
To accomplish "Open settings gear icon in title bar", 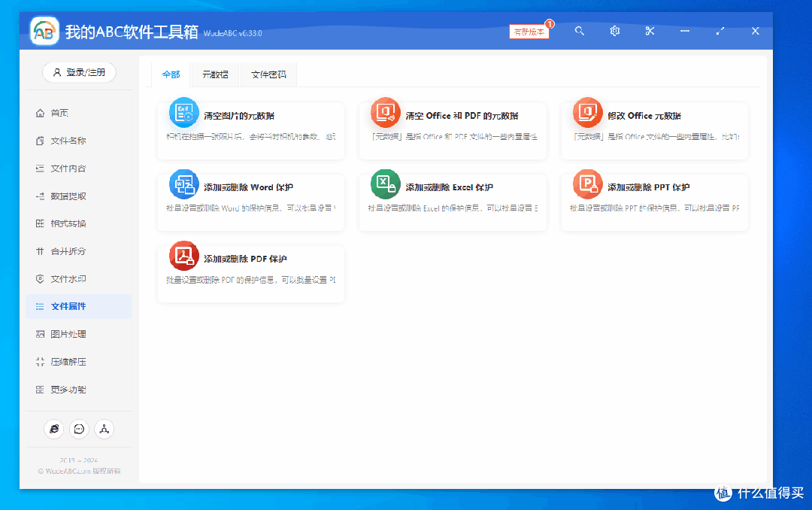I will (615, 31).
